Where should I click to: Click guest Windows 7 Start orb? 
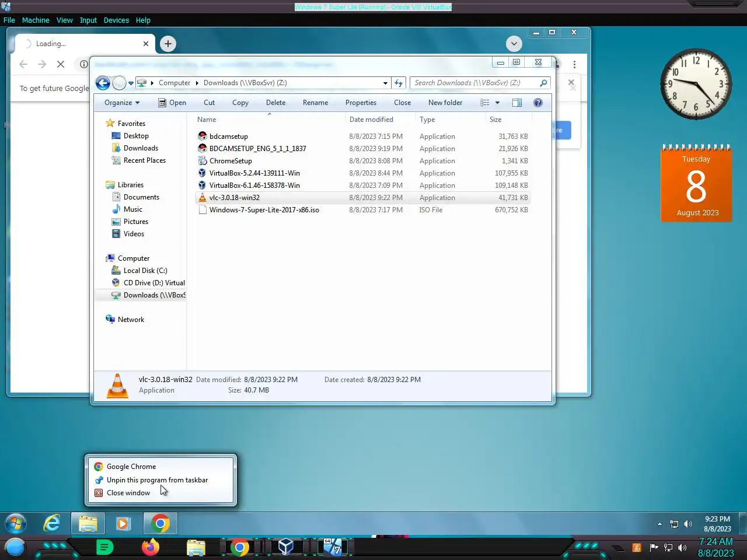[16, 523]
